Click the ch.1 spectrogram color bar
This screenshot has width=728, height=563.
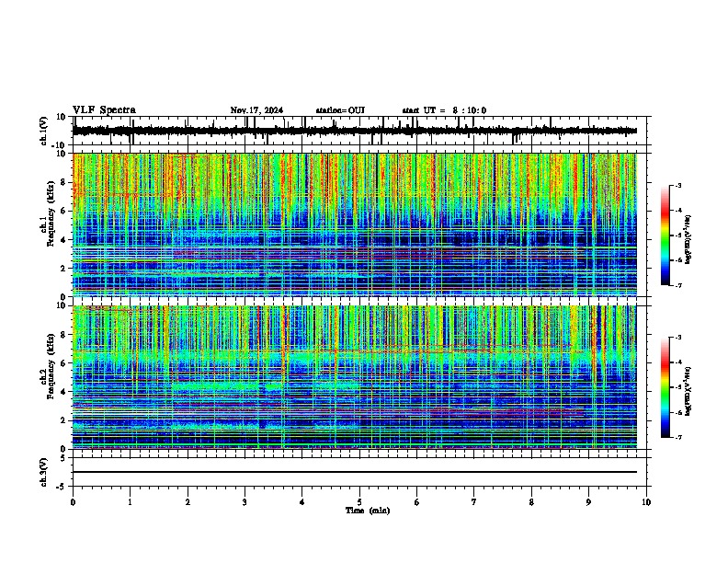pyautogui.click(x=665, y=236)
